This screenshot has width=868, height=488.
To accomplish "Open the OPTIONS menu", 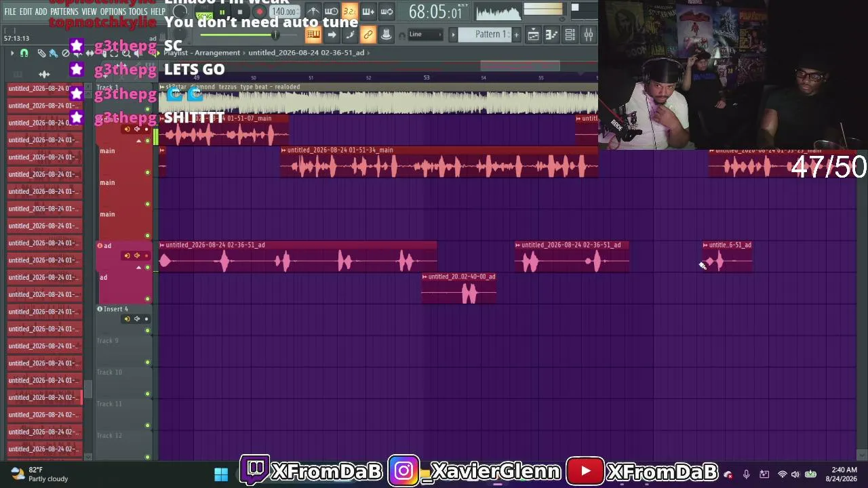I will 113,12.
